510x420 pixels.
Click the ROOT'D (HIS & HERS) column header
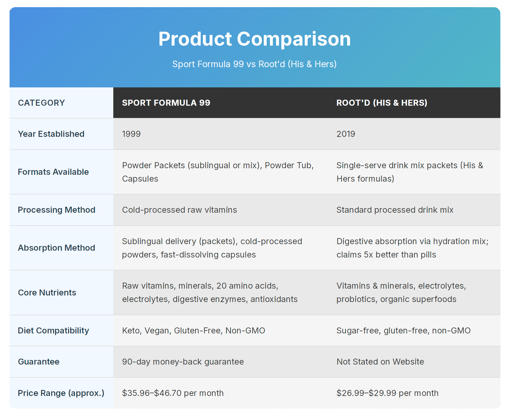382,103
